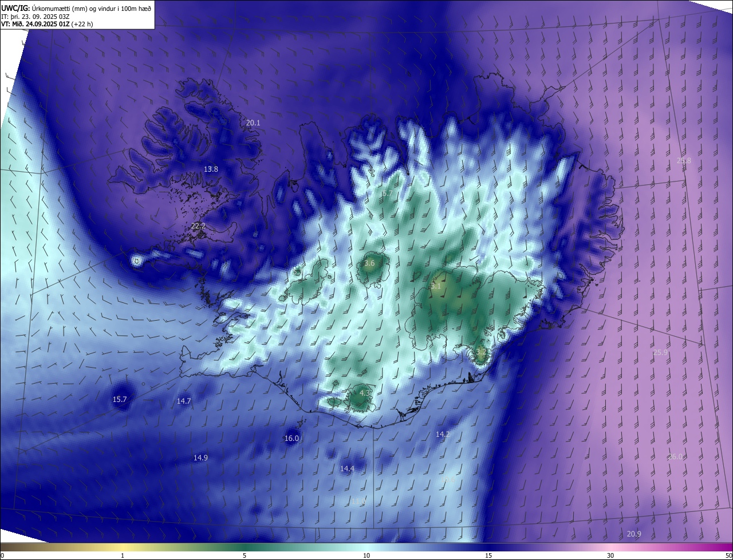Viewport: 733px width, 560px height.
Task: Click the 20.1 value label on the map
Action: [253, 123]
